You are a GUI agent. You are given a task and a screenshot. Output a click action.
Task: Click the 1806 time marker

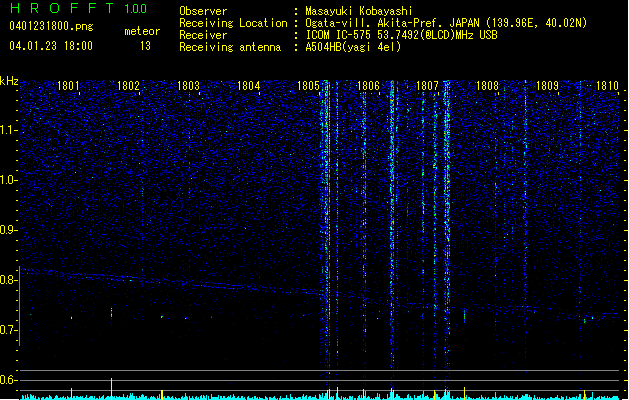368,85
